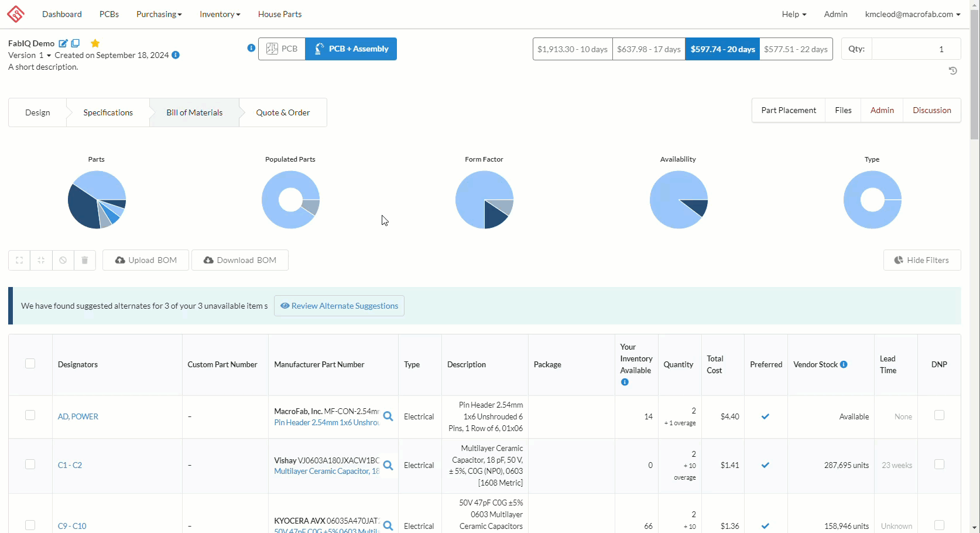This screenshot has width=980, height=533.
Task: Click the Qty input field
Action: click(916, 49)
